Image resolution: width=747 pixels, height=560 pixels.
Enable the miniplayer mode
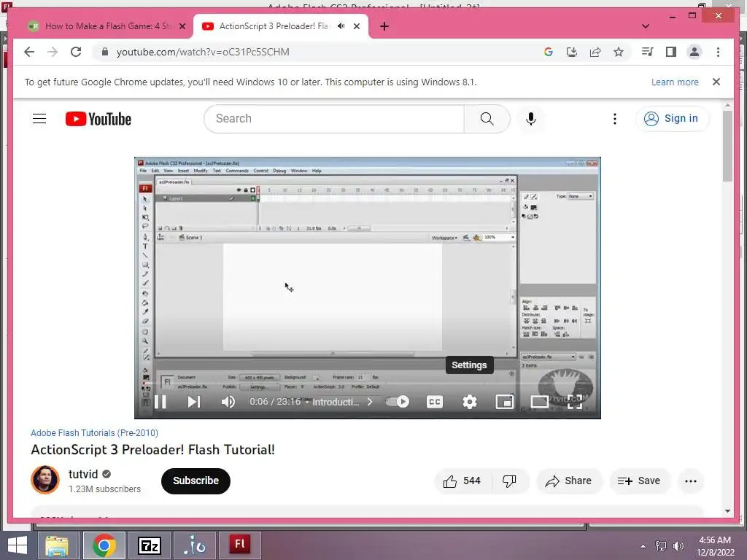point(505,402)
